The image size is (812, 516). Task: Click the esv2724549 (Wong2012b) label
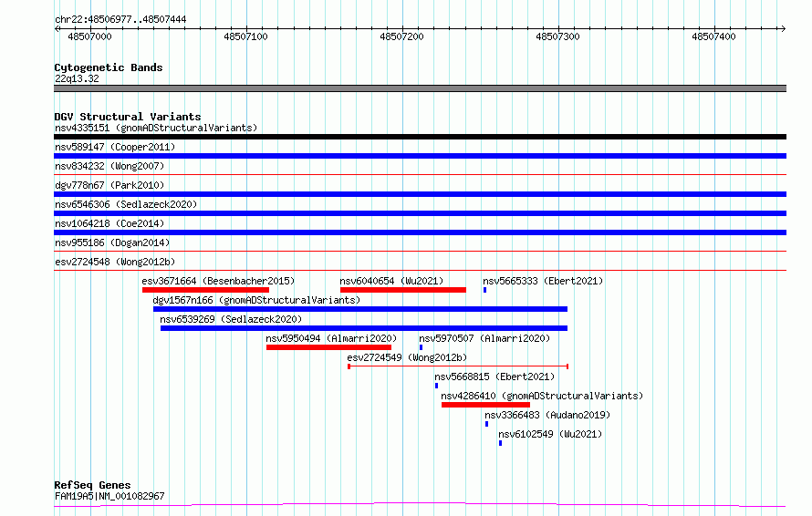click(x=407, y=357)
